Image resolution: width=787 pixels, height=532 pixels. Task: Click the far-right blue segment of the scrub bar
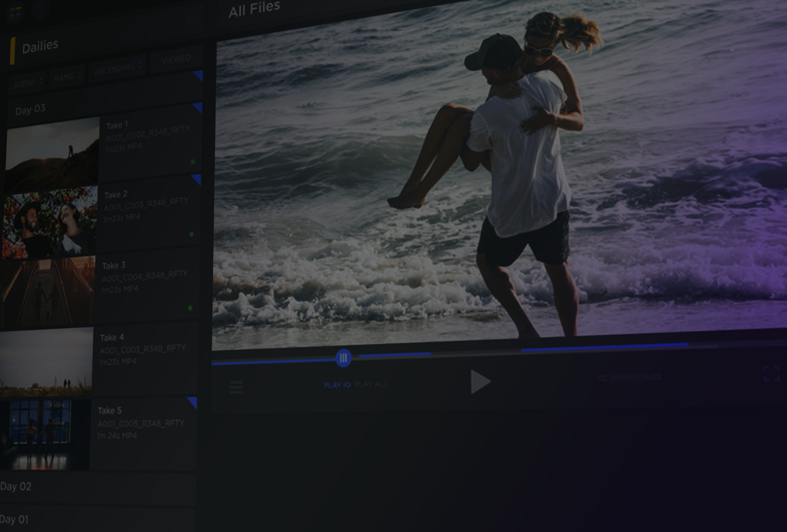(x=605, y=348)
